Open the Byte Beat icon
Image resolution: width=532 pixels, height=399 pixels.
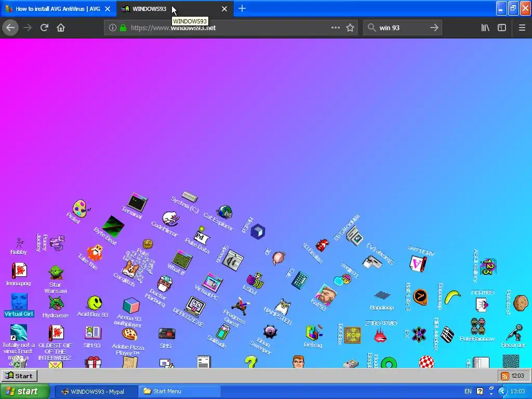tap(113, 227)
